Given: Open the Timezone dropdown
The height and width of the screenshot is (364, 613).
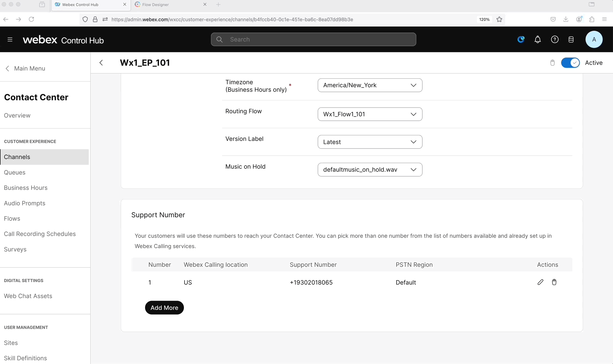Looking at the screenshot, I should click(x=370, y=85).
